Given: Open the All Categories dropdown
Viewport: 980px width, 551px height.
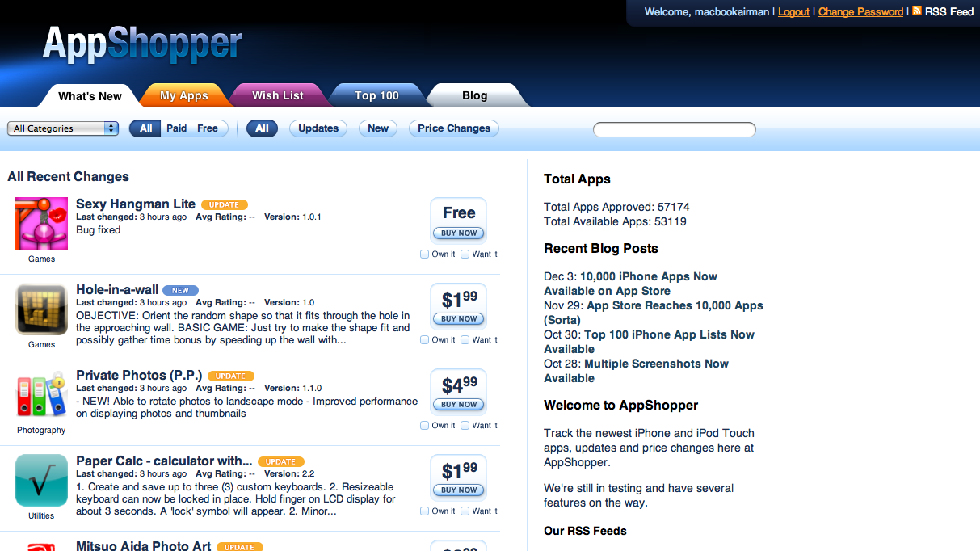Looking at the screenshot, I should pos(63,128).
